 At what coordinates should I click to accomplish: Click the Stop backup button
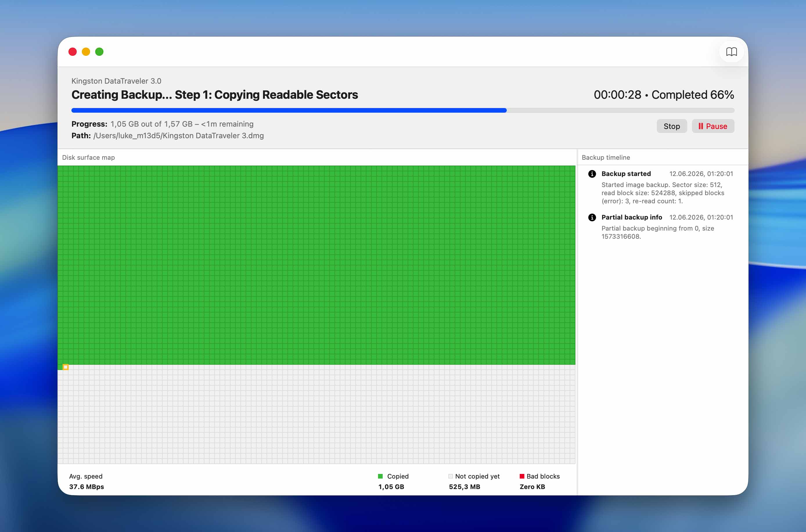point(672,126)
